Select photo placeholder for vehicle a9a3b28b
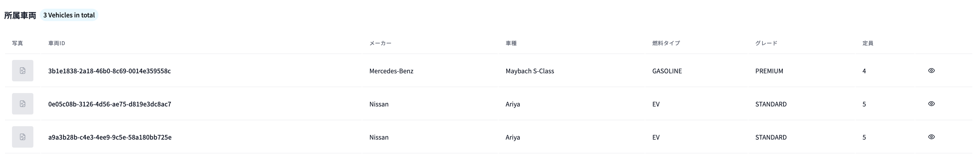 point(22,137)
